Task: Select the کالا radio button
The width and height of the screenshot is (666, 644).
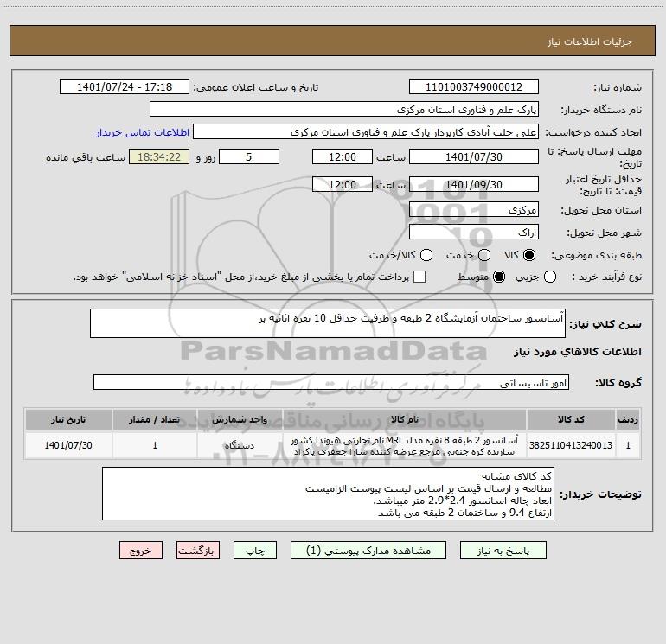Action: click(x=529, y=255)
